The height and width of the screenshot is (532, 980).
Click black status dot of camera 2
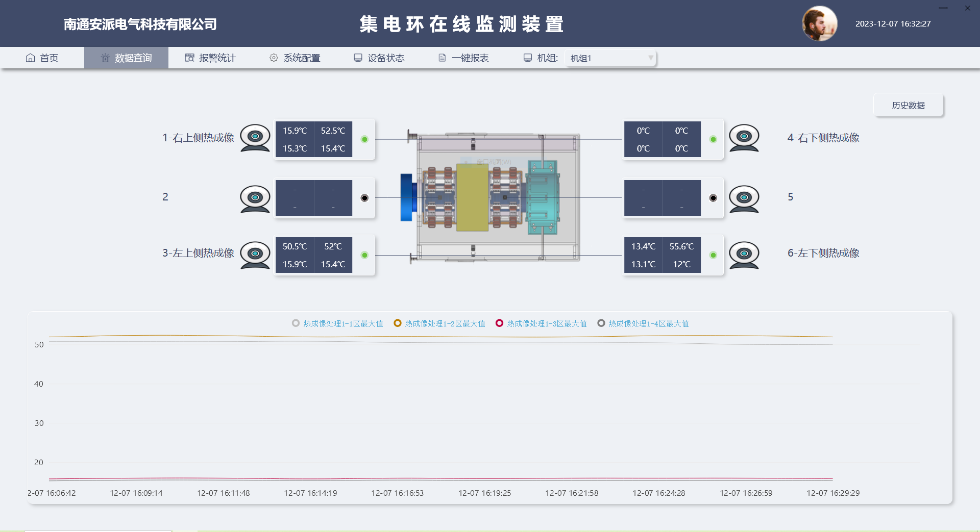point(364,198)
